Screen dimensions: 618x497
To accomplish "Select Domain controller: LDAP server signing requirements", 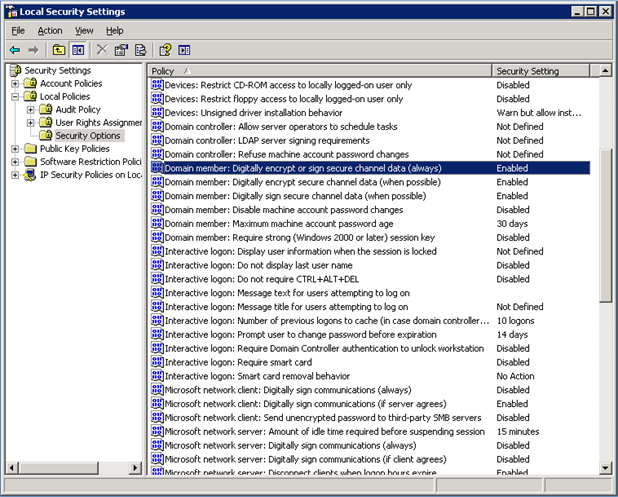I will tap(267, 141).
